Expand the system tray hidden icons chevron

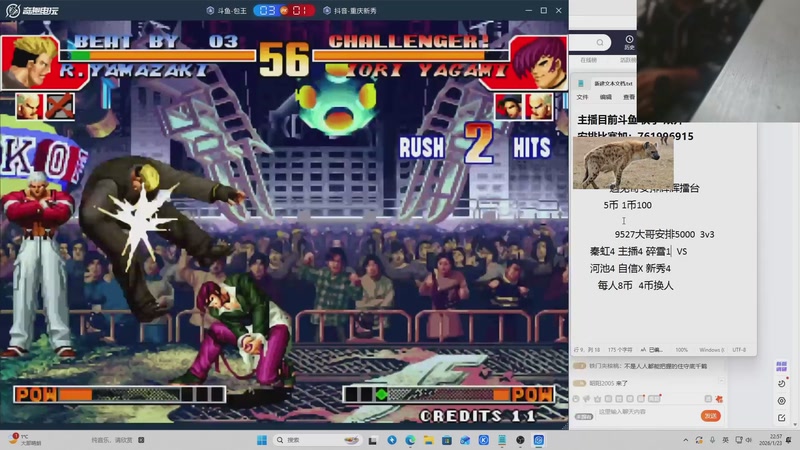[686, 440]
